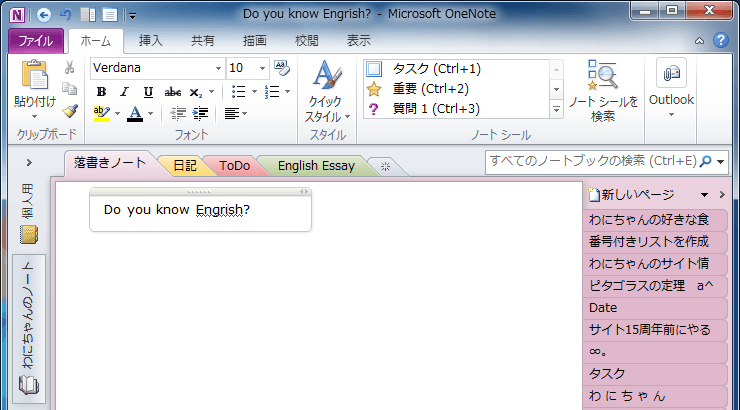740x410 pixels.
Task: Create a new section with the asterisk tab
Action: [x=386, y=166]
